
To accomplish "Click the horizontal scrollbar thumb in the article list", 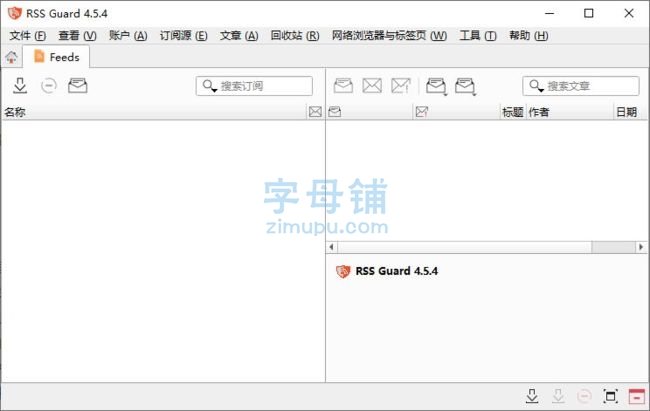I will coord(613,247).
